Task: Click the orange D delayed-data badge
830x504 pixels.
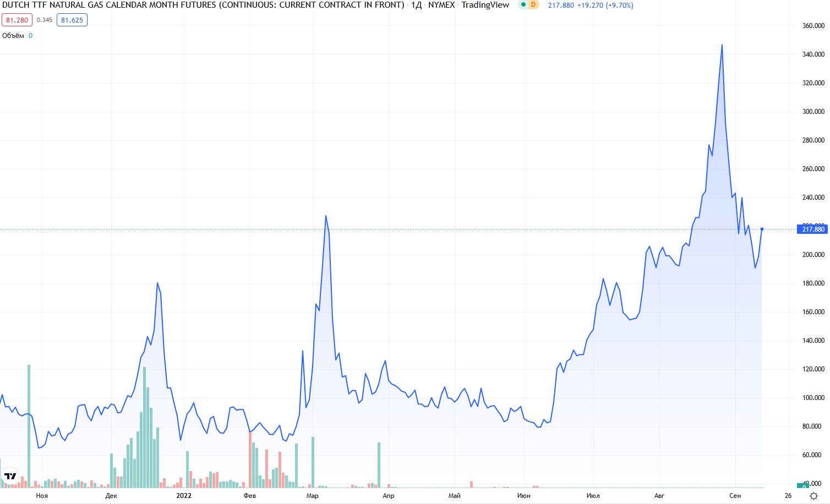Action: [533, 5]
